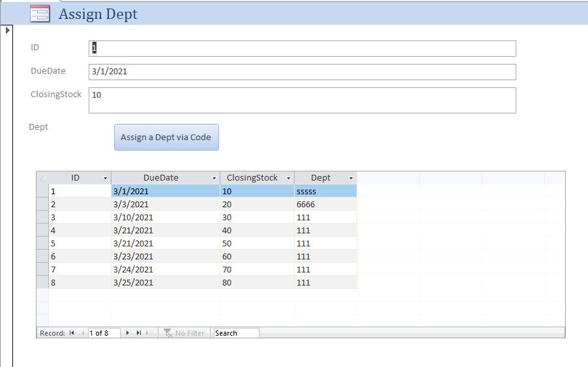Click ClosingStock cell with value 70
The image size is (588, 367).
257,269
